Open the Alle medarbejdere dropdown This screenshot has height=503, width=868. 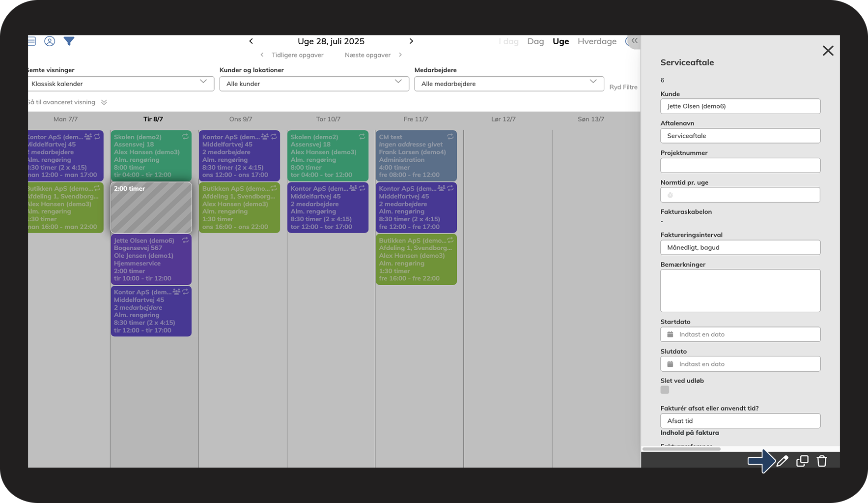click(x=509, y=84)
